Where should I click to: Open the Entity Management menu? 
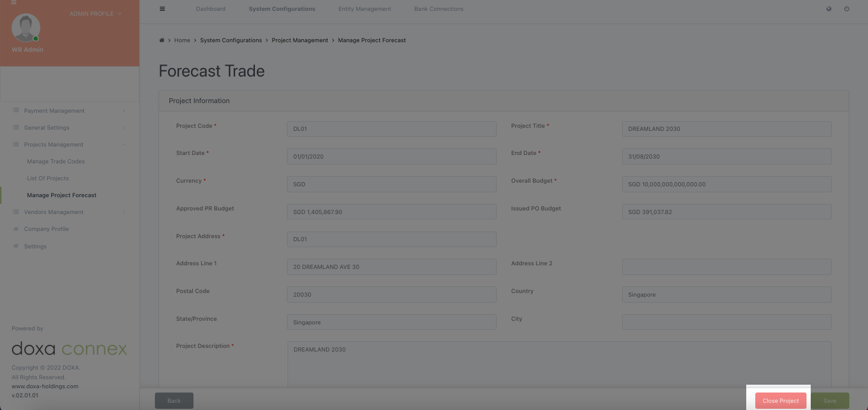[365, 9]
